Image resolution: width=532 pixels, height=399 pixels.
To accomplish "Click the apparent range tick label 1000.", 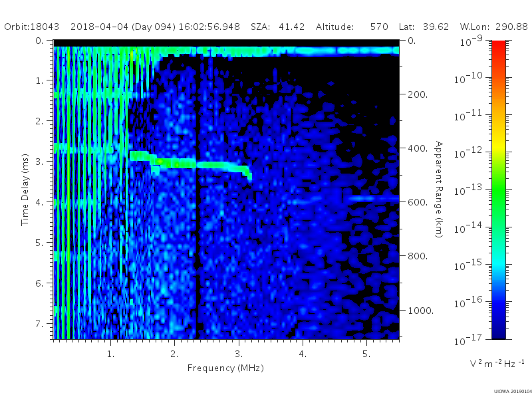I will tap(421, 311).
